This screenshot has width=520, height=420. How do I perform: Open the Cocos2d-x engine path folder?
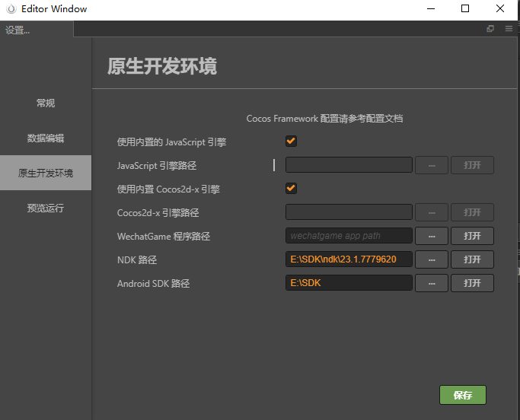[472, 212]
